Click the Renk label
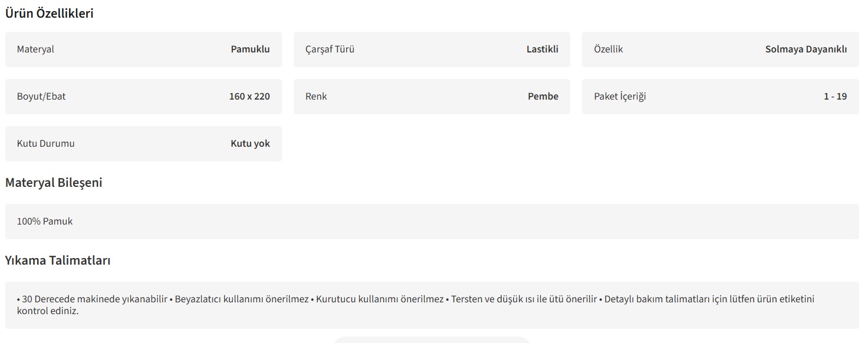Image resolution: width=868 pixels, height=343 pixels. click(316, 97)
